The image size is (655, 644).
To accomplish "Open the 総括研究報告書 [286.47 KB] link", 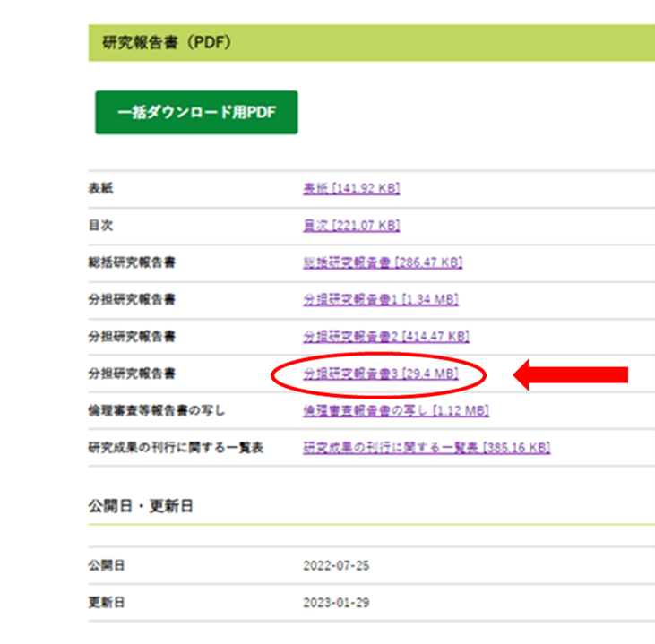I will coord(383,262).
